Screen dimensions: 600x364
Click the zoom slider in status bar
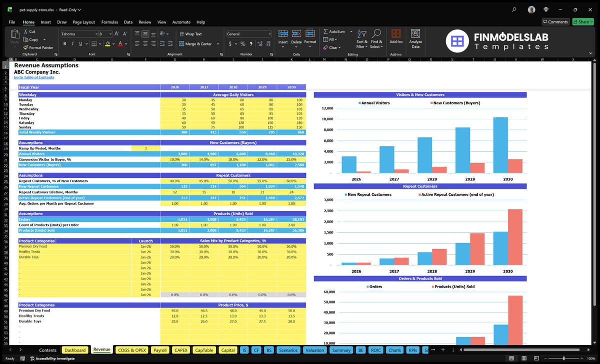point(563,359)
